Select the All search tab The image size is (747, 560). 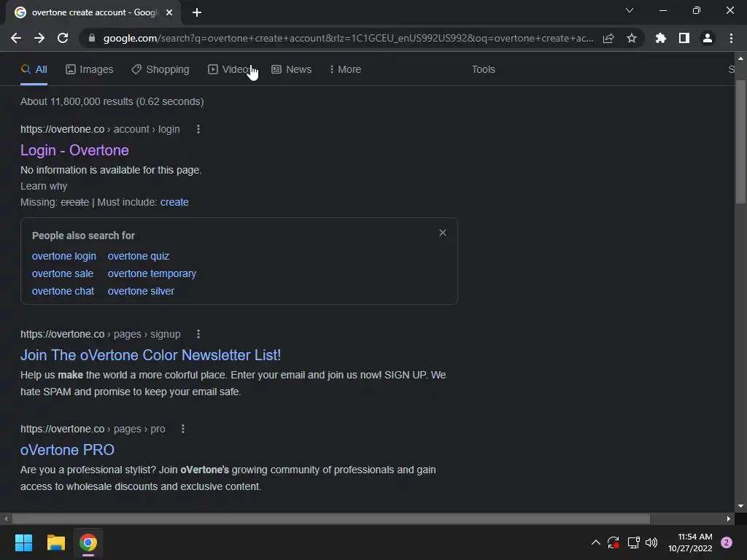[34, 69]
